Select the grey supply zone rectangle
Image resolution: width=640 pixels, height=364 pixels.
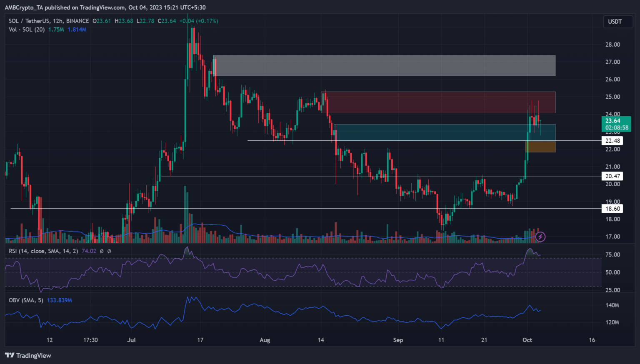[383, 65]
